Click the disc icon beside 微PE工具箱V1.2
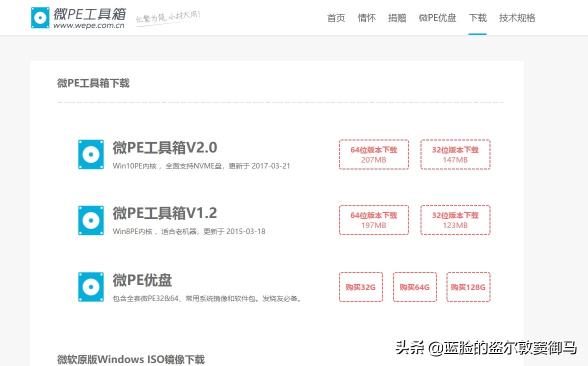Viewport: 588px width, 366px height. pyautogui.click(x=90, y=219)
